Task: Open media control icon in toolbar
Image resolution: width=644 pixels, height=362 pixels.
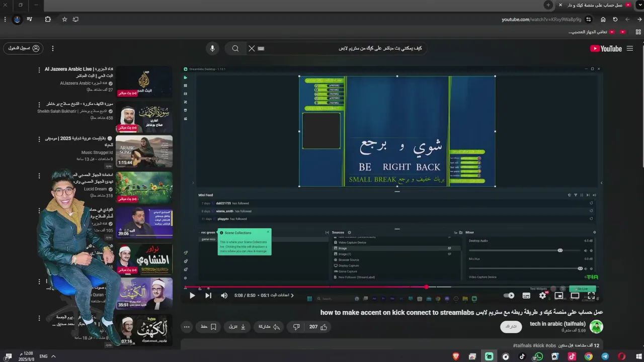Action: 29,20
